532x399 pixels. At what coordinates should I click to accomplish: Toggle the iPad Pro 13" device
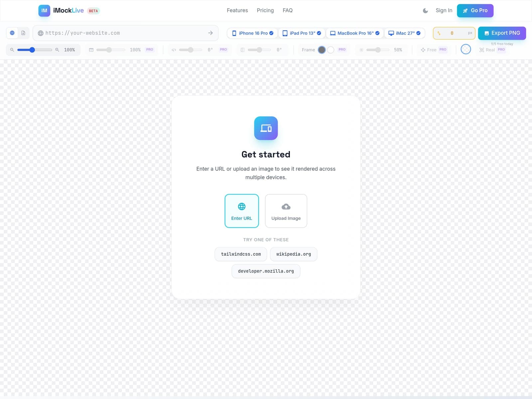(x=302, y=33)
